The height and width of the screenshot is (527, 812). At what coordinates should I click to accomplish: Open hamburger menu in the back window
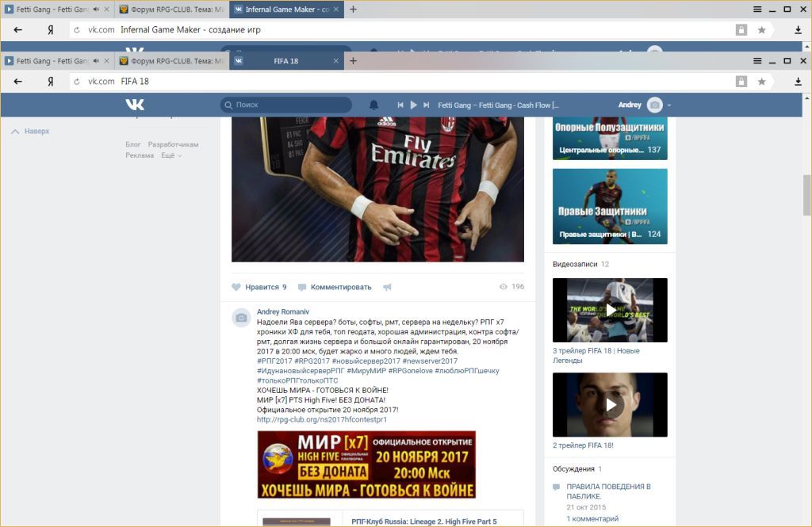pos(757,10)
